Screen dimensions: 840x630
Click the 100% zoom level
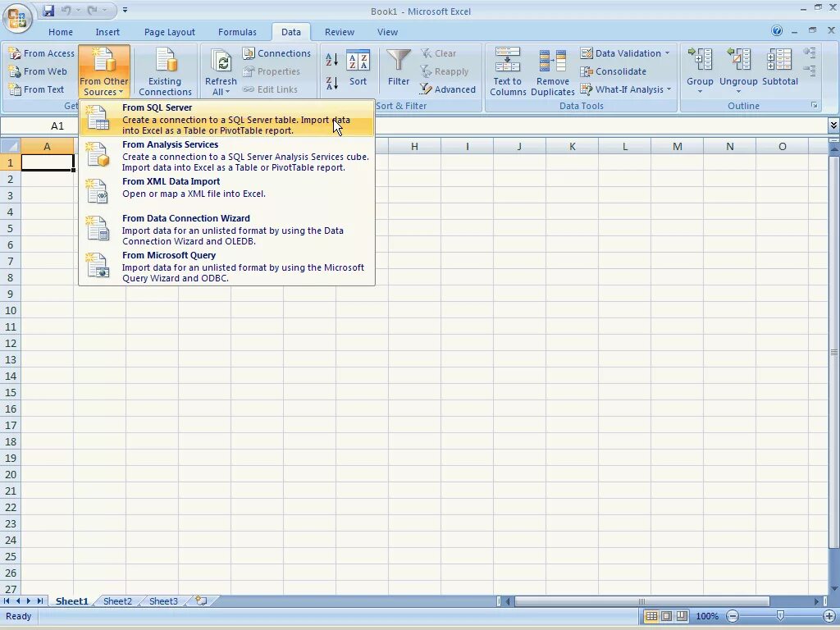pyautogui.click(x=706, y=616)
